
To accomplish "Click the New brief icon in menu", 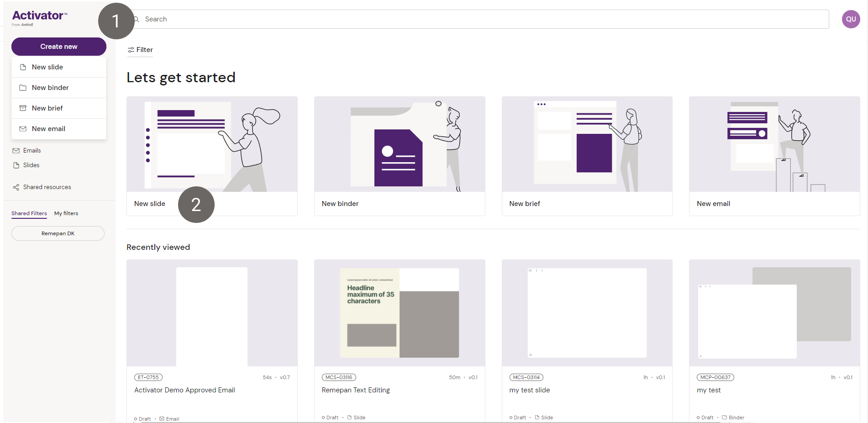I will pyautogui.click(x=23, y=108).
